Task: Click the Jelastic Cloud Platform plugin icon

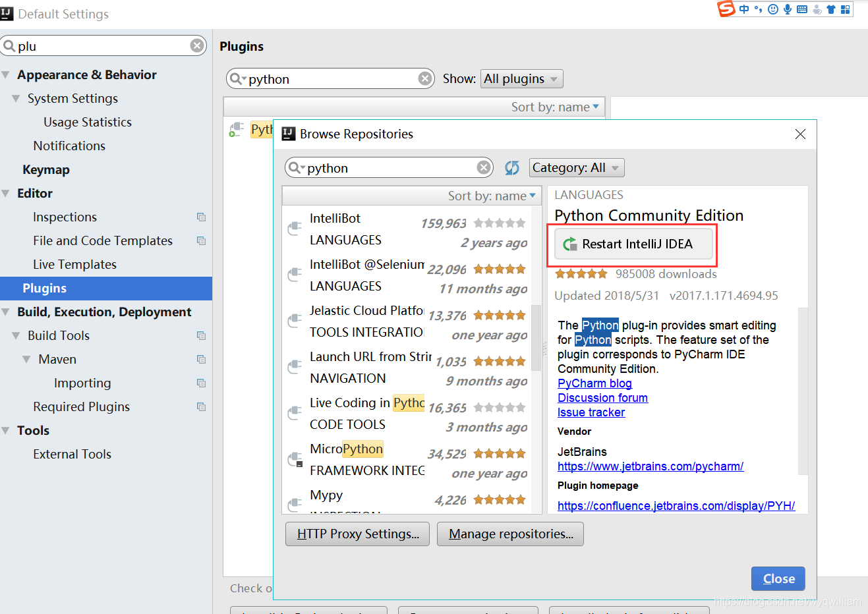Action: 295,321
